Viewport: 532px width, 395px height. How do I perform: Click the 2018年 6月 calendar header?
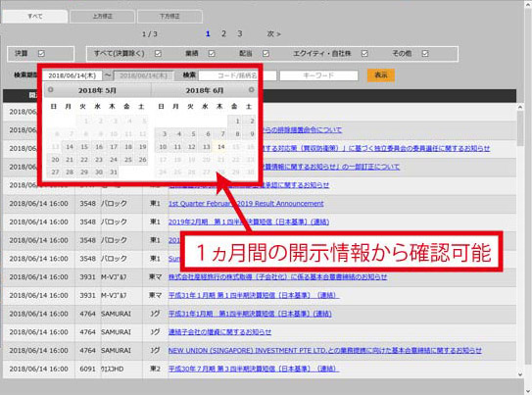[x=204, y=90]
